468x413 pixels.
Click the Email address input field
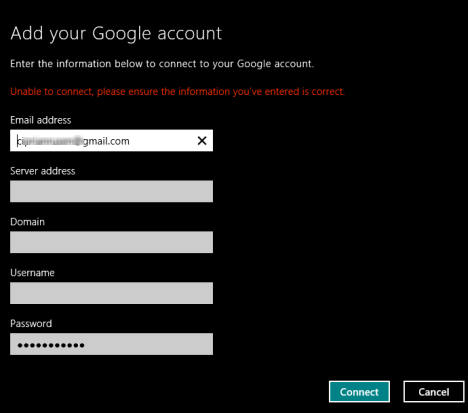pyautogui.click(x=111, y=140)
